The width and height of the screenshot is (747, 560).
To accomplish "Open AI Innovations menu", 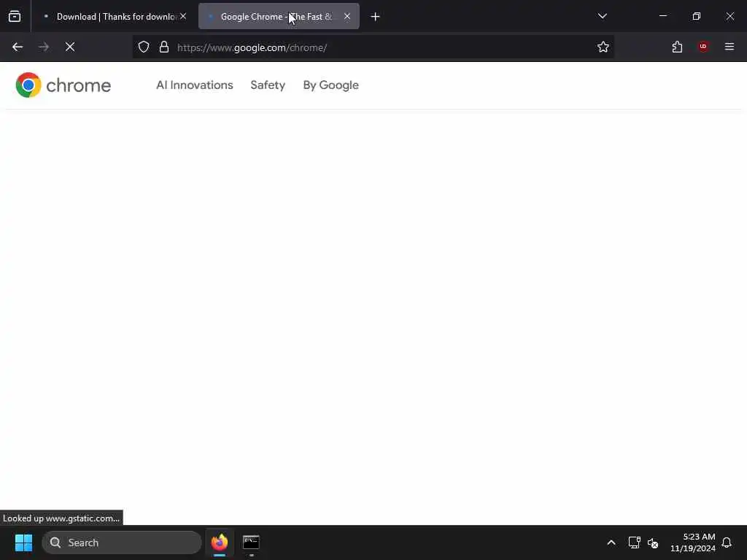I will pyautogui.click(x=194, y=85).
